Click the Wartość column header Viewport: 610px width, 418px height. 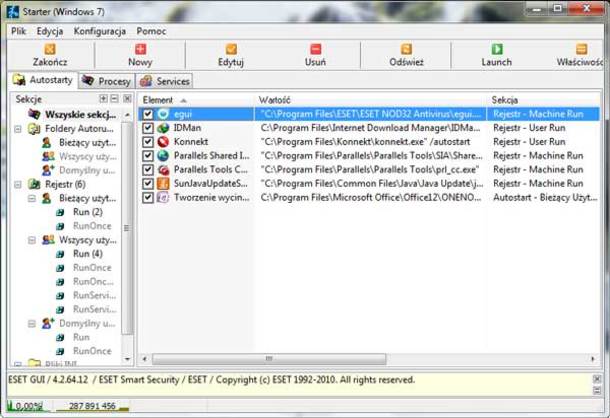pyautogui.click(x=371, y=100)
